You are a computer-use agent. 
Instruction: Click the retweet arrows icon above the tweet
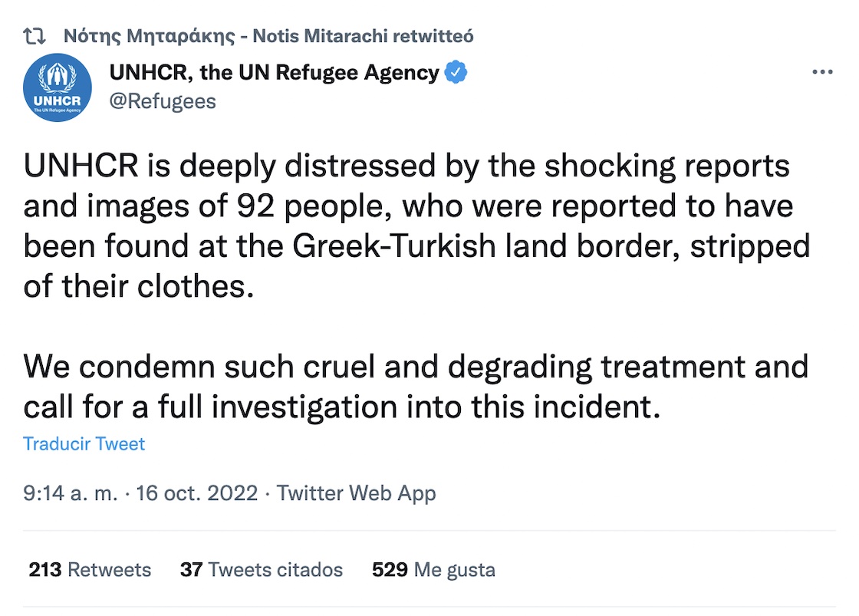[x=35, y=35]
